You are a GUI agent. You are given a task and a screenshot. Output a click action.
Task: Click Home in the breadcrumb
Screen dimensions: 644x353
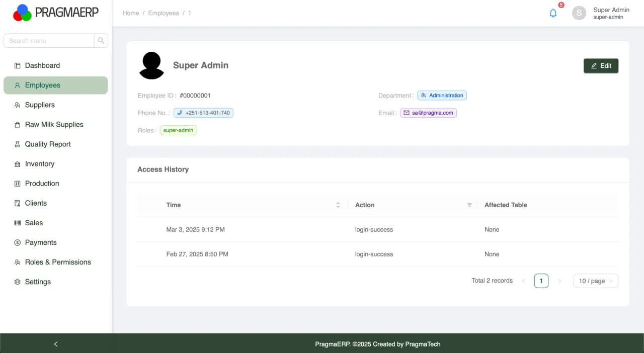coord(131,13)
